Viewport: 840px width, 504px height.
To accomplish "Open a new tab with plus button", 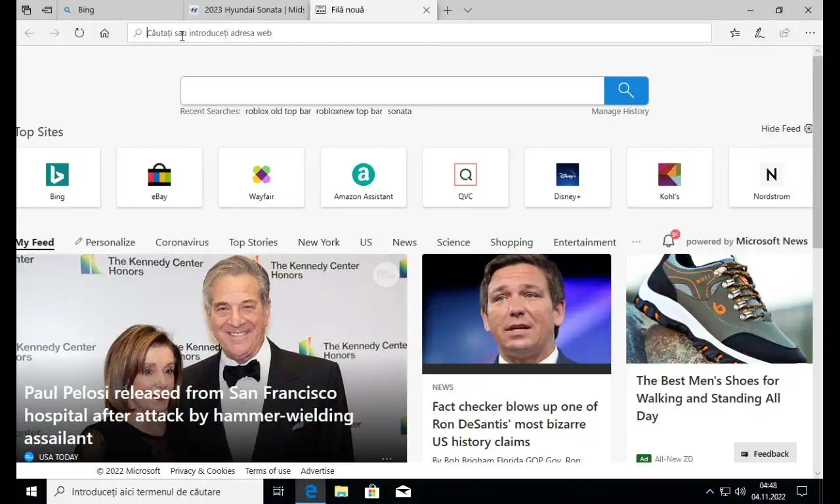I will tap(448, 10).
